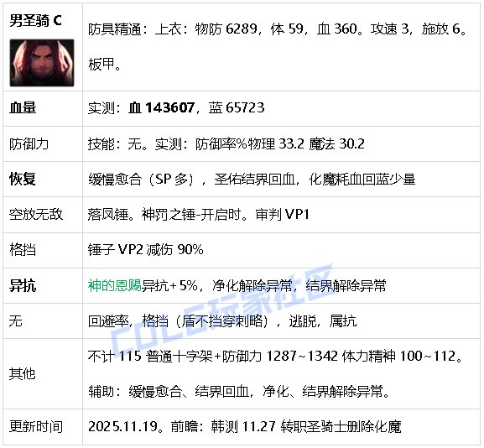This screenshot has width=484, height=448.
Task: Select the 回避率，格挡 cell text
Action: (x=222, y=320)
